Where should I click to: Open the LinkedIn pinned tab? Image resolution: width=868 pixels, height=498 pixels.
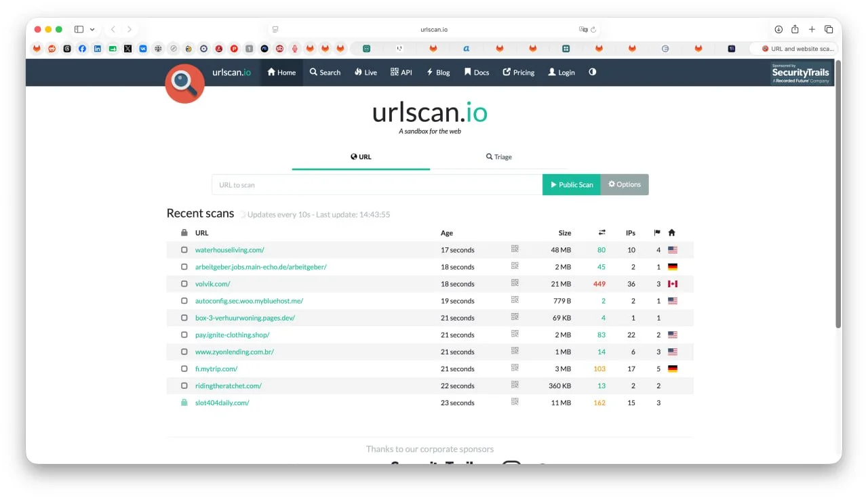pyautogui.click(x=98, y=49)
